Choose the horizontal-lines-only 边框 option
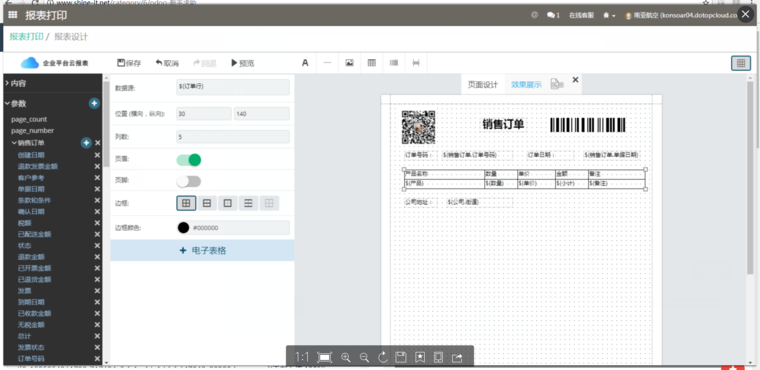The height and width of the screenshot is (370, 760). 248,203
